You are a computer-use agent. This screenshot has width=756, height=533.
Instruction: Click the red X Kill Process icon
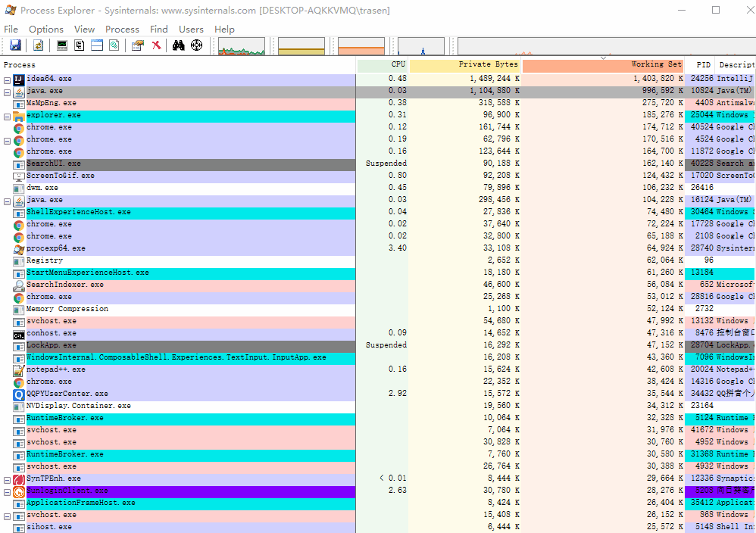click(156, 45)
